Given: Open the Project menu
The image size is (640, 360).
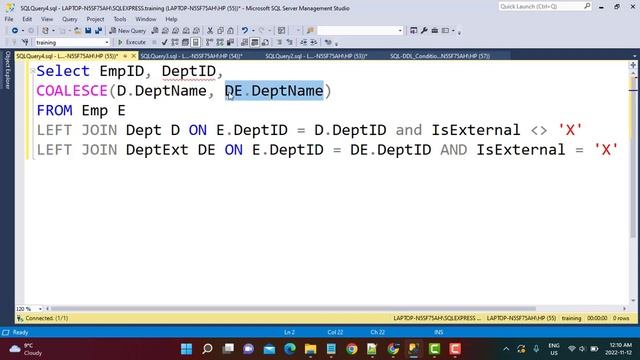Looking at the screenshot, I should coord(95,19).
